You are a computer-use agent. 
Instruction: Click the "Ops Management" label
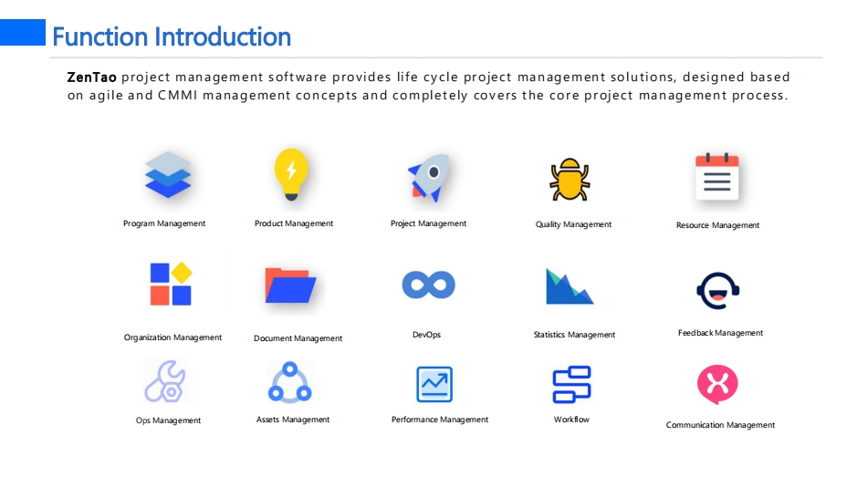168,420
